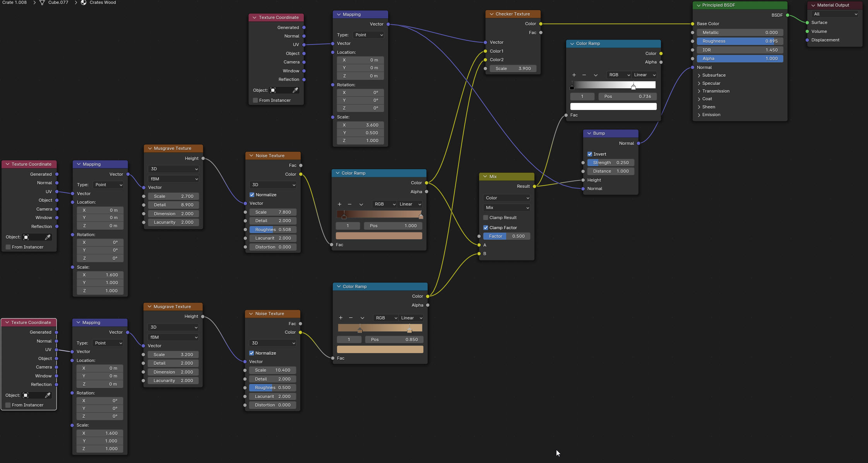Image resolution: width=868 pixels, height=463 pixels.
Task: Open tools chevron menu in bottom Color Ramp
Action: point(362,318)
